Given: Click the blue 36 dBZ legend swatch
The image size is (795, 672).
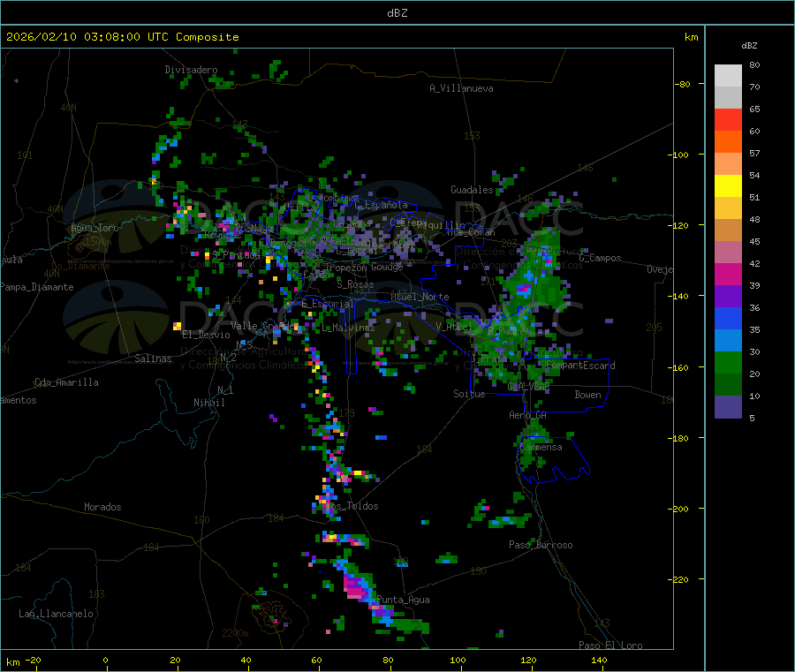Looking at the screenshot, I should 728,318.
